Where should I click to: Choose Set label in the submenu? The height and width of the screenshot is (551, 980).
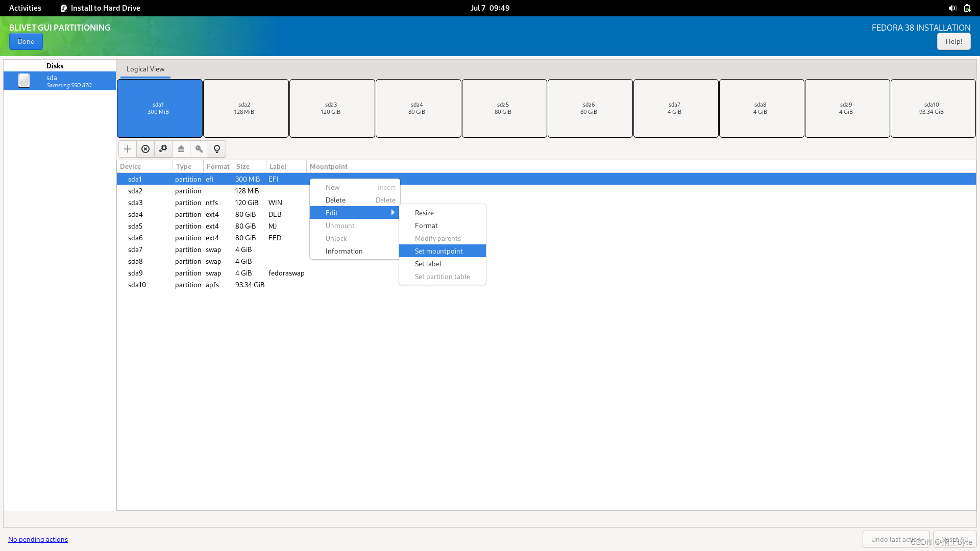[428, 264]
